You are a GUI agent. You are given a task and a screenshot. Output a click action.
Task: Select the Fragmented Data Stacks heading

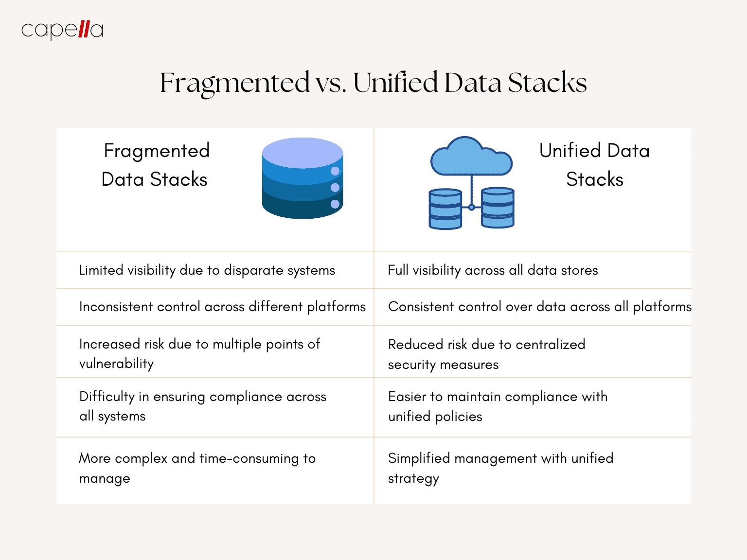pos(156,165)
